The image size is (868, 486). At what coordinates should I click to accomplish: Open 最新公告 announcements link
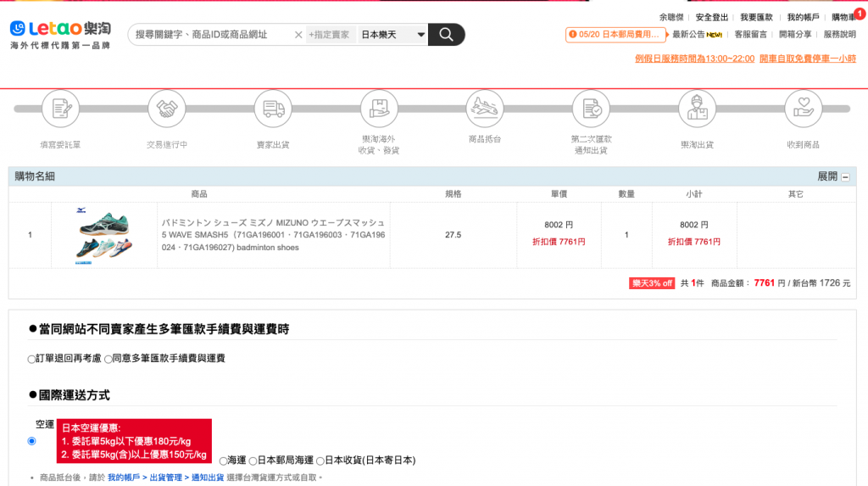click(688, 35)
